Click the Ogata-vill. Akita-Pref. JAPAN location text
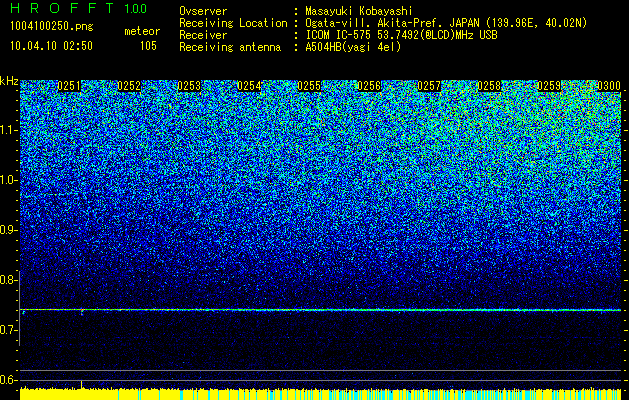Viewport: 629px width, 400px height. (x=446, y=23)
